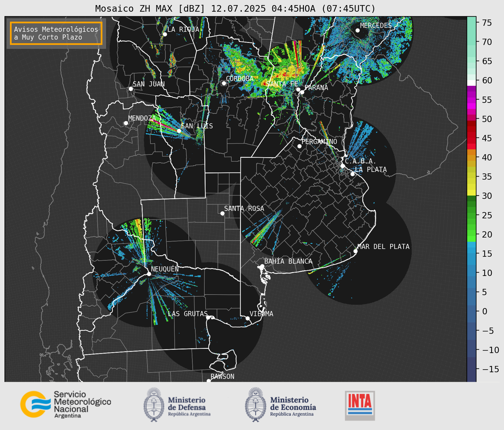
Task: Click the magenta 55 dBZ color band
Action: (471, 100)
